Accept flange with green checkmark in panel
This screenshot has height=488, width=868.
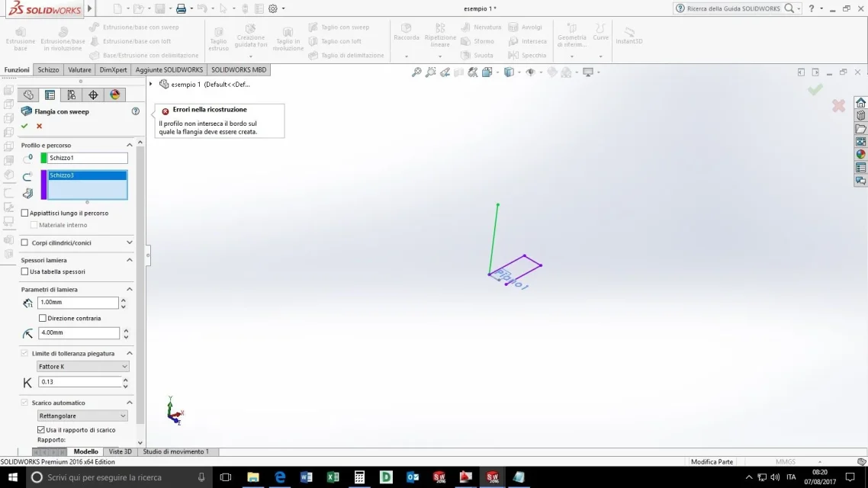pos(24,126)
